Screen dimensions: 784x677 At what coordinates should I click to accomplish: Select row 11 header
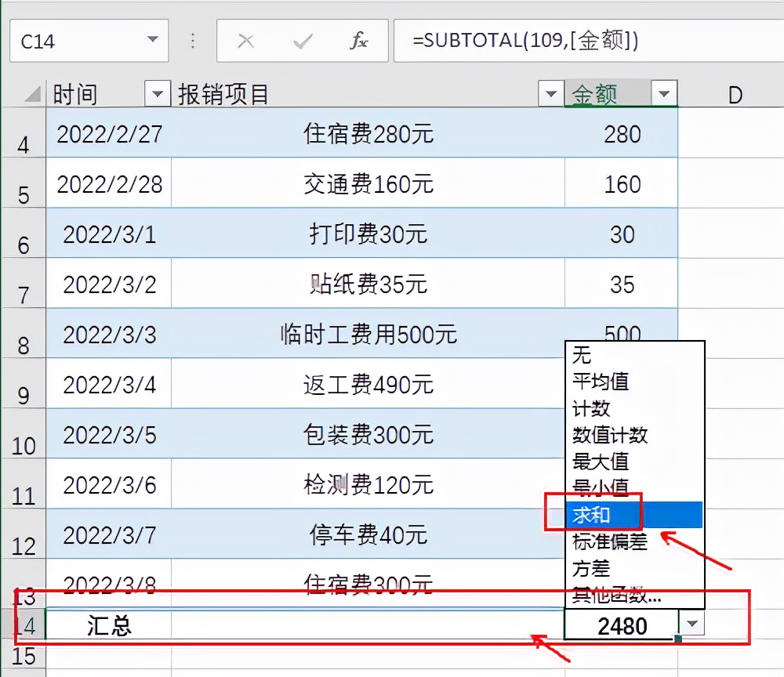point(23,484)
